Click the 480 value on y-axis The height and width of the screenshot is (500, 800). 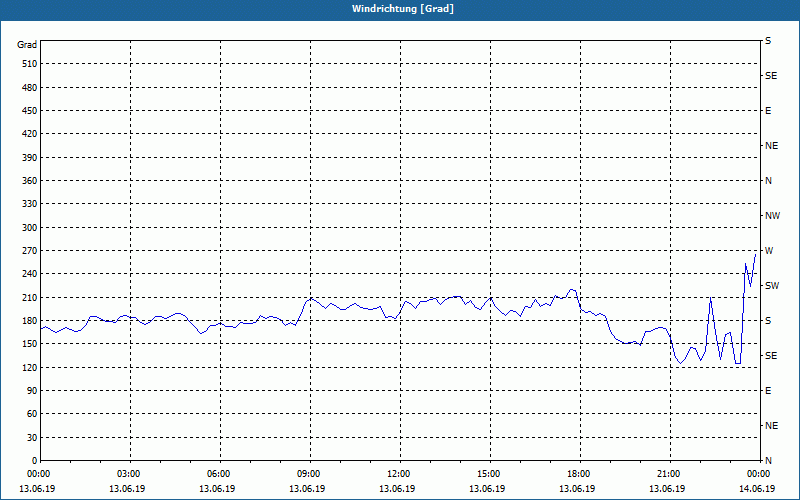coord(30,87)
